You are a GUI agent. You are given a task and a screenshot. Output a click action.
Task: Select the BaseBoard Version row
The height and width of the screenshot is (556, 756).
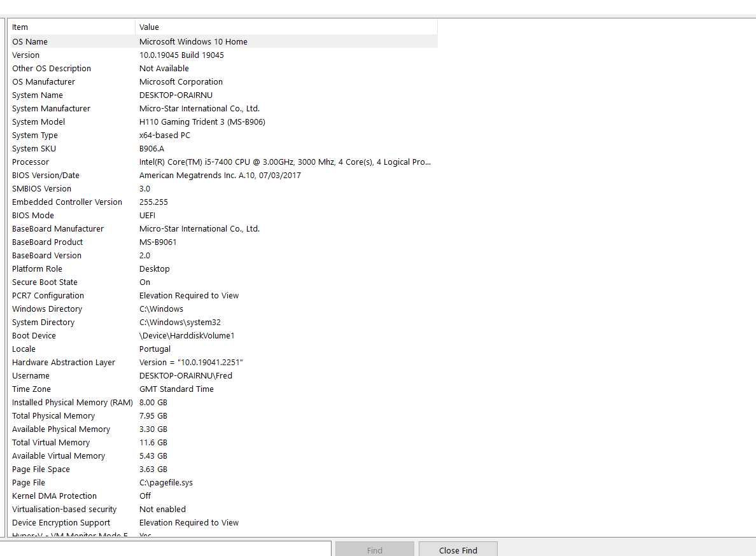coord(223,255)
